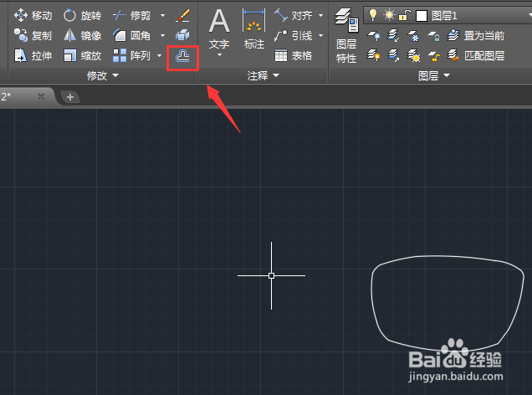Select the Aligned (对齐) dimension tool
Screen dimensions: 532x395
coord(293,16)
